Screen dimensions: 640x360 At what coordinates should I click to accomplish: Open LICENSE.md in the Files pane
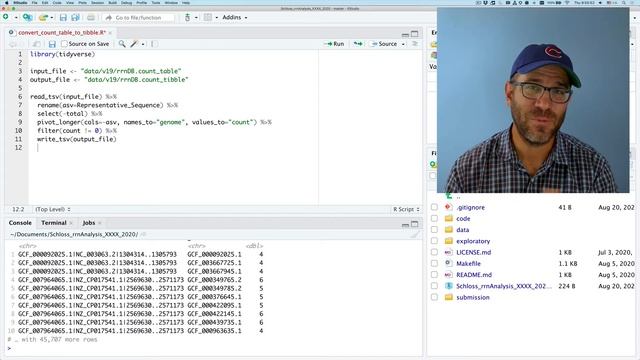473,252
